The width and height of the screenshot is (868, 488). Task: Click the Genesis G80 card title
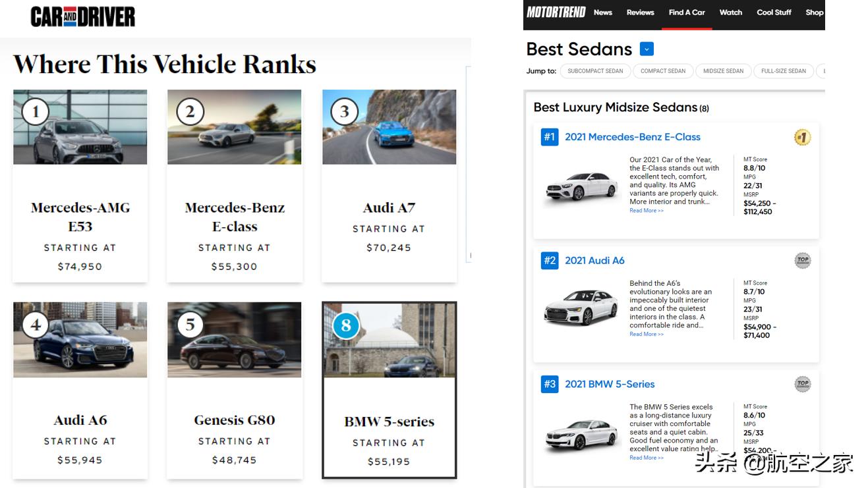[x=235, y=420]
